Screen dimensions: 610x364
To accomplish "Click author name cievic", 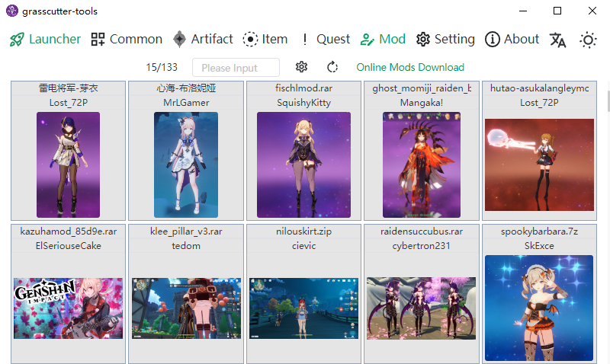I will [x=303, y=246].
